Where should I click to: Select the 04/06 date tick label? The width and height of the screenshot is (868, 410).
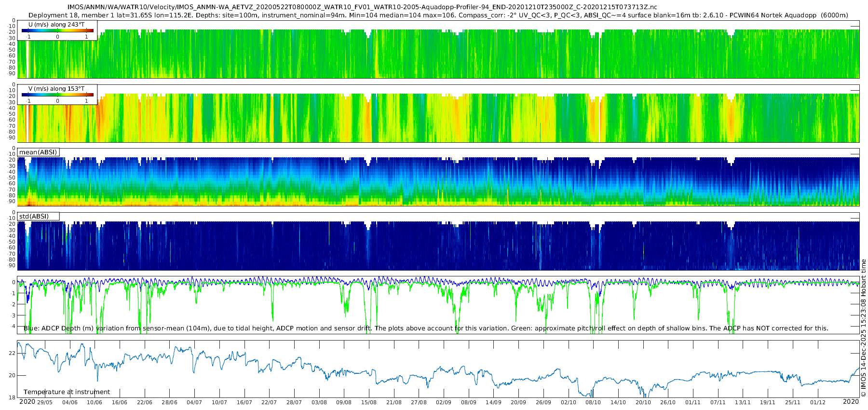coord(70,402)
